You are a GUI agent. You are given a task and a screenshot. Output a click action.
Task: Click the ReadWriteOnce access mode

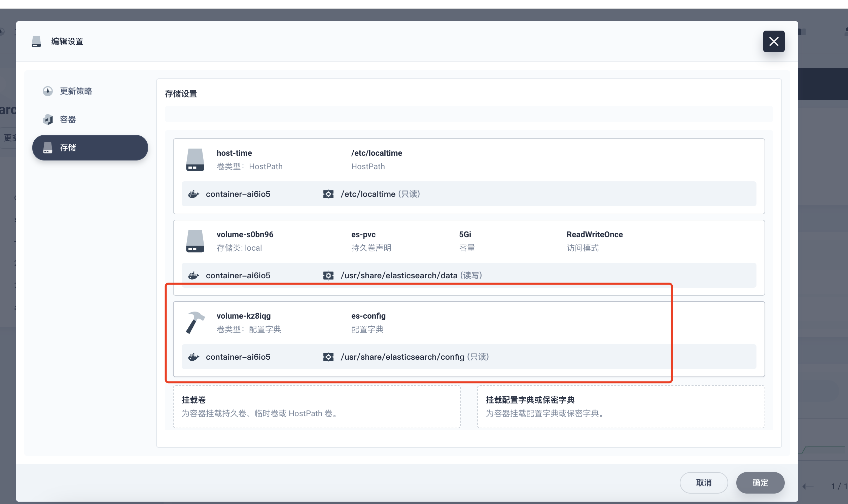point(594,235)
